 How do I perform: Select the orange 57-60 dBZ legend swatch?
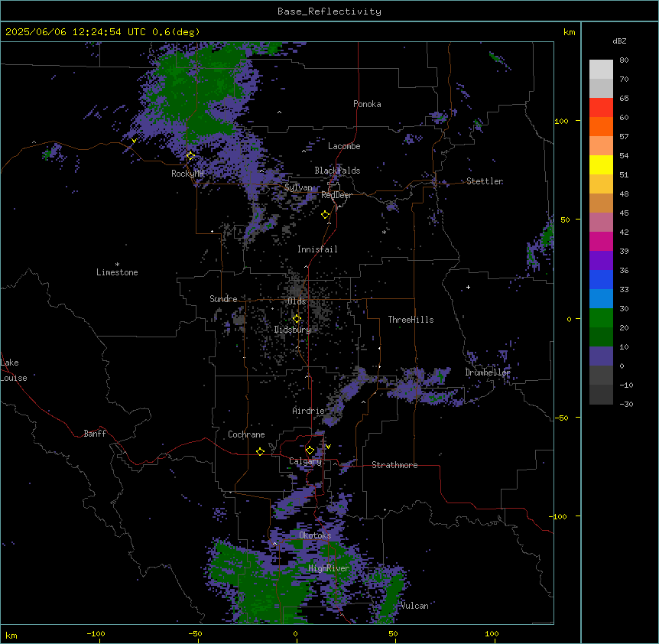(x=601, y=126)
